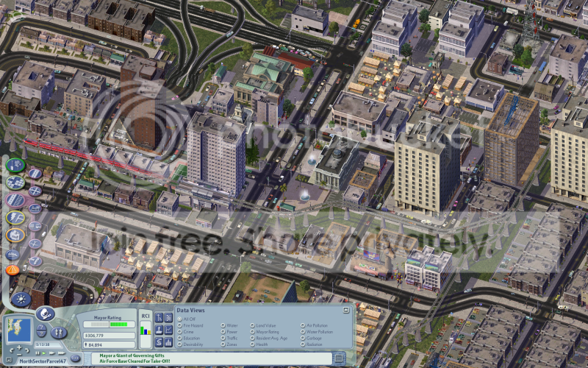This screenshot has height=368, width=588.
Task: Open the Zoning tools menu
Action: tap(15, 183)
